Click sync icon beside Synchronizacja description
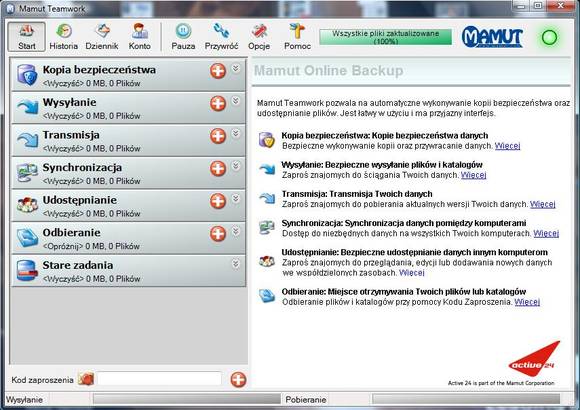The image size is (580, 410). pos(267,227)
